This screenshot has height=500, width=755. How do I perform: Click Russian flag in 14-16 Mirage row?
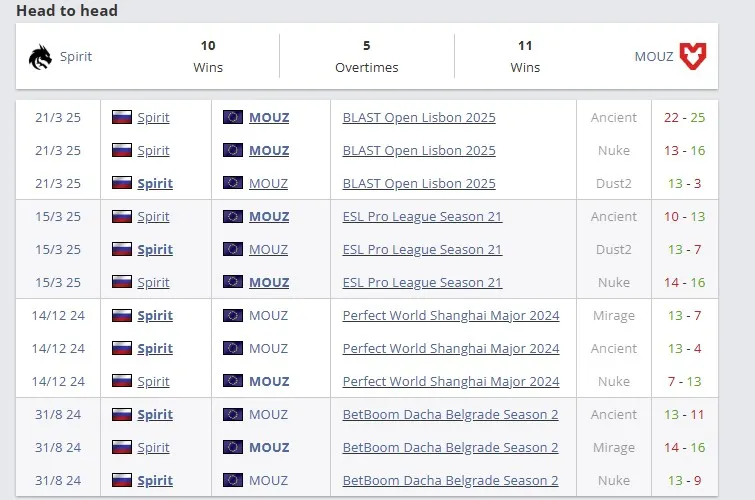122,447
